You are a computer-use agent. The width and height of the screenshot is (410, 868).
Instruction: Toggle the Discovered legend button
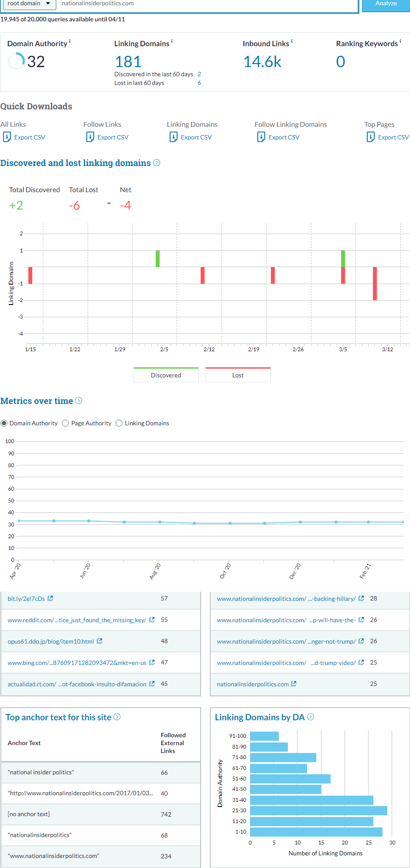coord(166,375)
